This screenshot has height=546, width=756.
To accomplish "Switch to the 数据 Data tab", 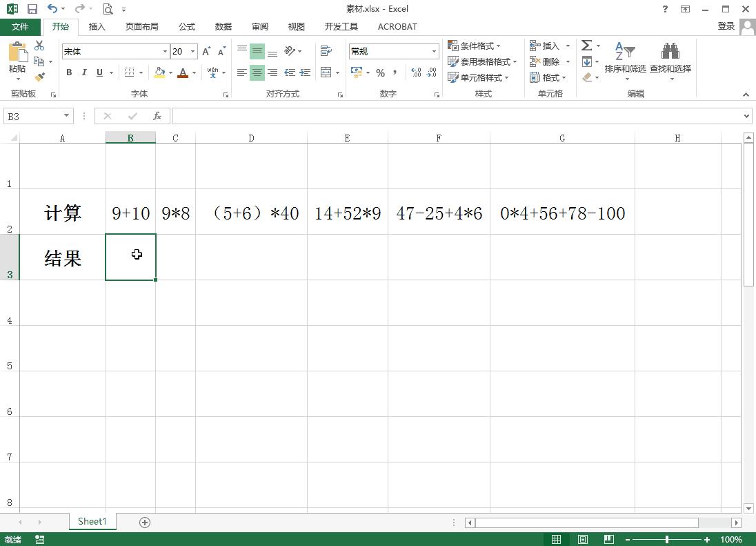I will (223, 26).
